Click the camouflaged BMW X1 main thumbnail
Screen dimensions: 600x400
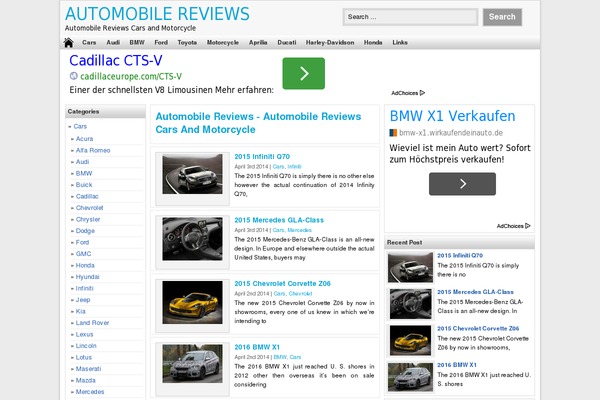pos(192,364)
